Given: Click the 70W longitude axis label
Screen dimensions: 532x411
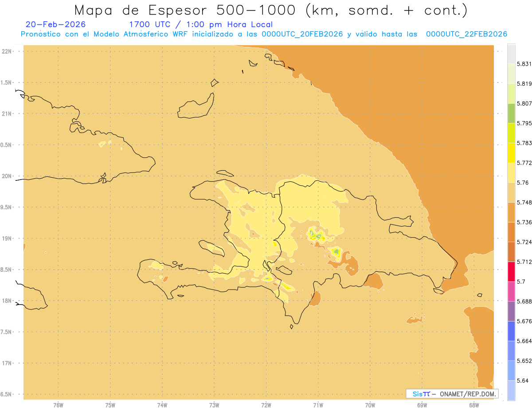Looking at the screenshot, I should pyautogui.click(x=370, y=405).
